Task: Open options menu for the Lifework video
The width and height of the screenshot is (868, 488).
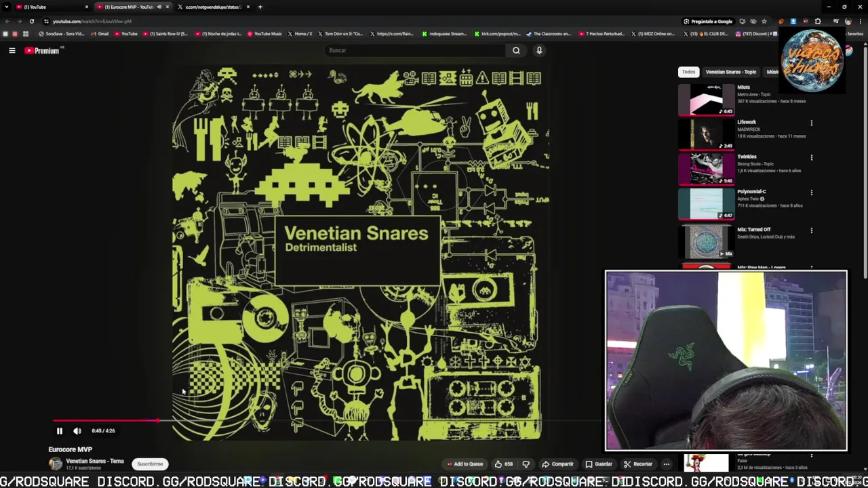Action: click(811, 123)
